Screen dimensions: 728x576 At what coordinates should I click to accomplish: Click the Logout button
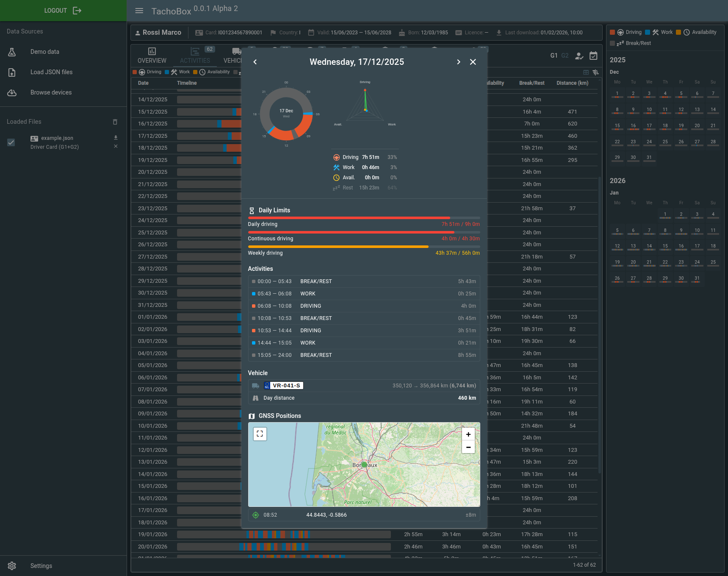[63, 11]
